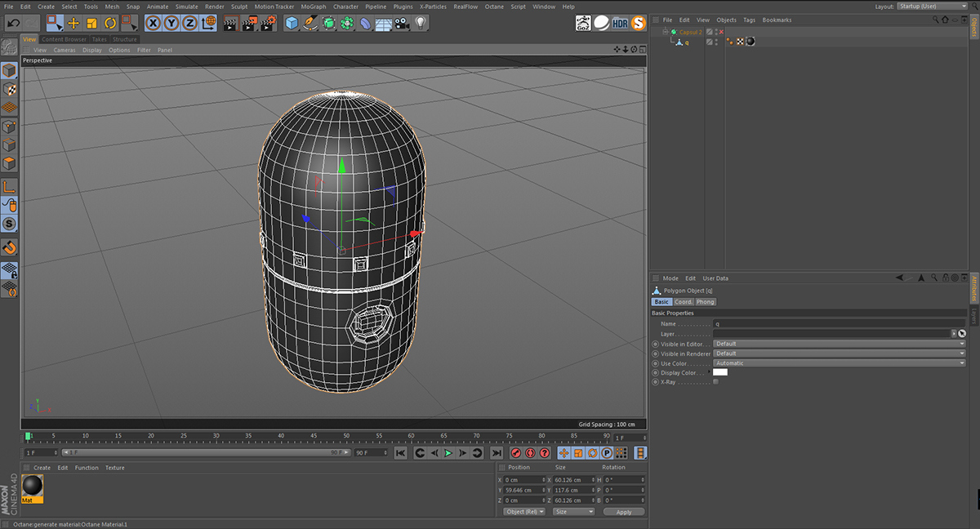The image size is (980, 529).
Task: Click the Apply button in coordinates
Action: click(624, 512)
